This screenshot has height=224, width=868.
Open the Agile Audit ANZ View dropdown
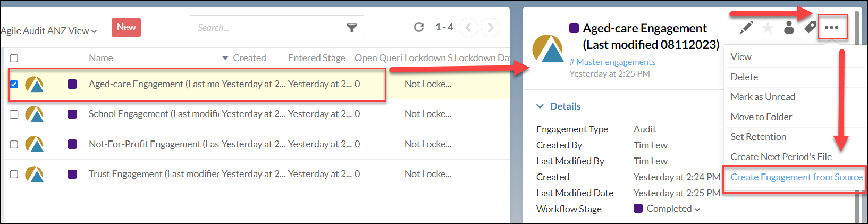[x=49, y=31]
